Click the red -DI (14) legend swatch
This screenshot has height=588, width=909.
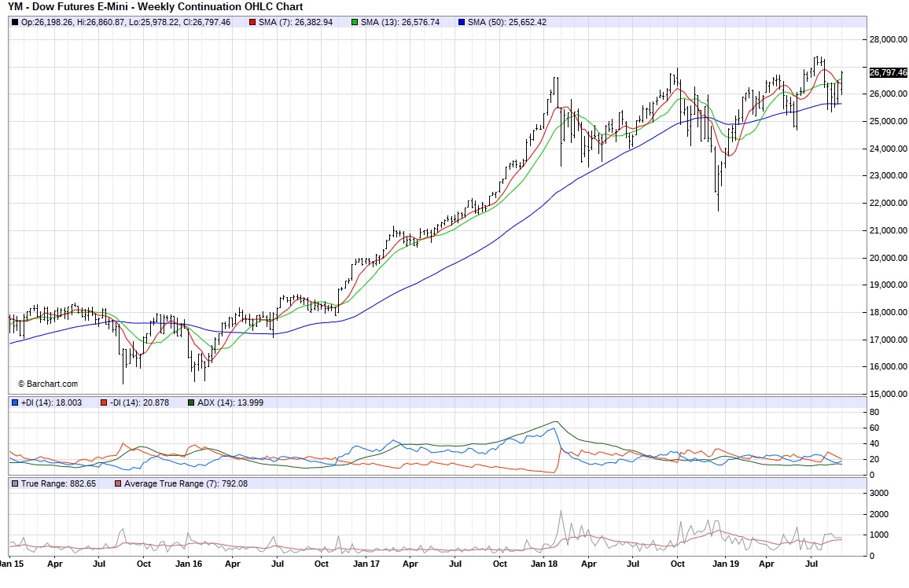pyautogui.click(x=103, y=402)
